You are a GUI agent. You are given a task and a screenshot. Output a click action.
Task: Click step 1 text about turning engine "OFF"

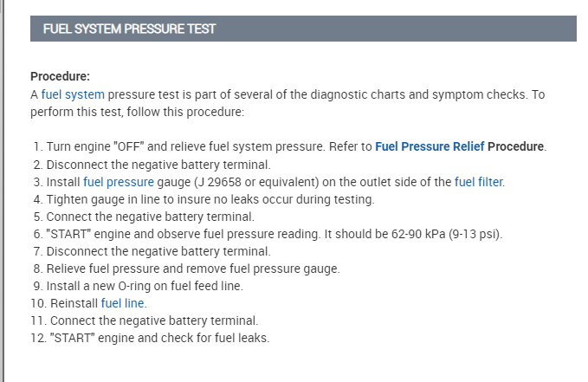(173, 146)
